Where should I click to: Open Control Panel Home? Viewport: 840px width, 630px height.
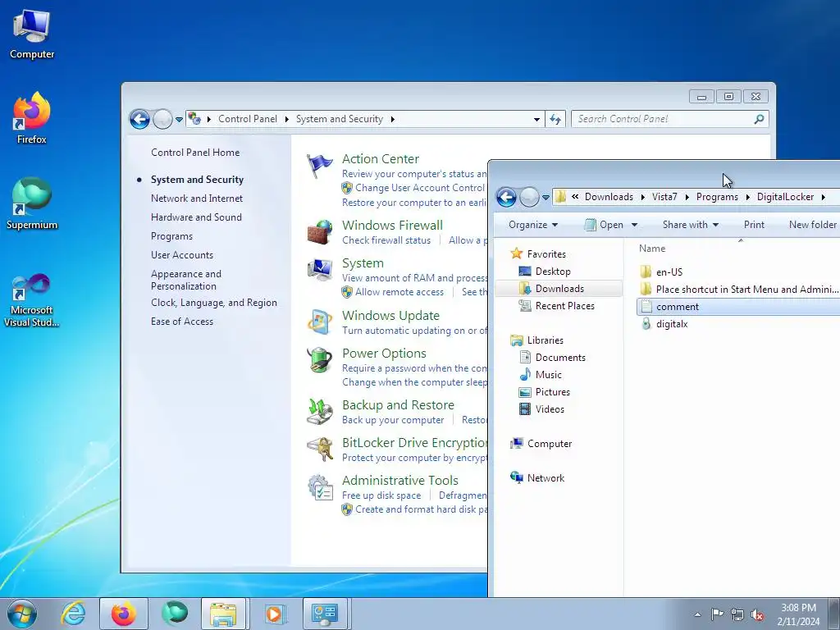click(195, 152)
